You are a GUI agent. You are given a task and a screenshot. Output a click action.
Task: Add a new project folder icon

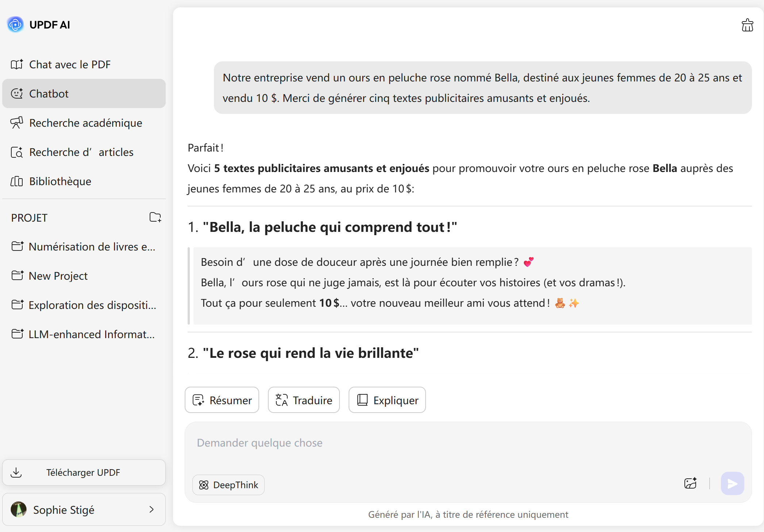point(155,217)
